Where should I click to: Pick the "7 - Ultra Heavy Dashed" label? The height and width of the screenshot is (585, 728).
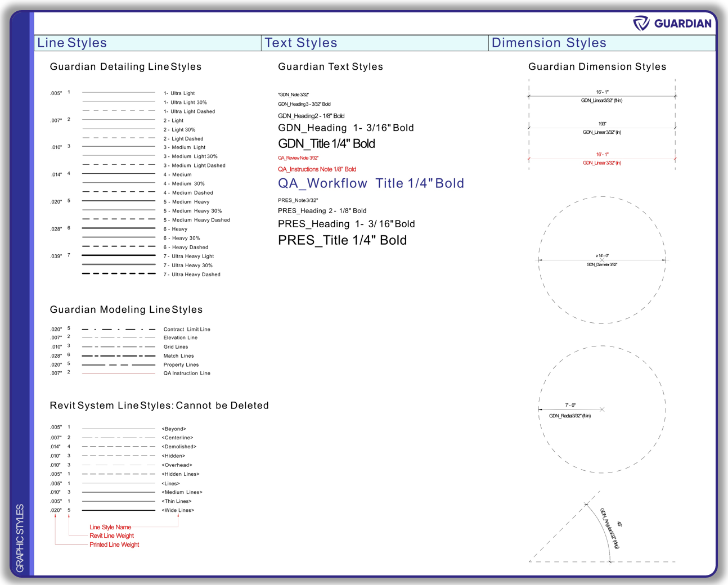tap(192, 274)
